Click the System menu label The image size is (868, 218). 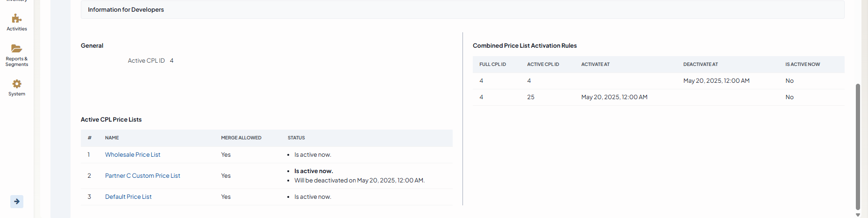click(17, 94)
